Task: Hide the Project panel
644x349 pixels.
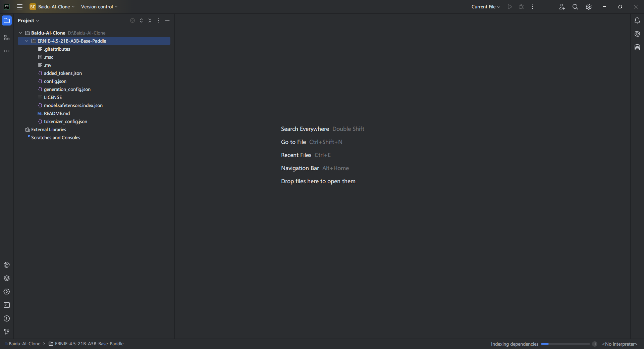Action: pyautogui.click(x=167, y=20)
